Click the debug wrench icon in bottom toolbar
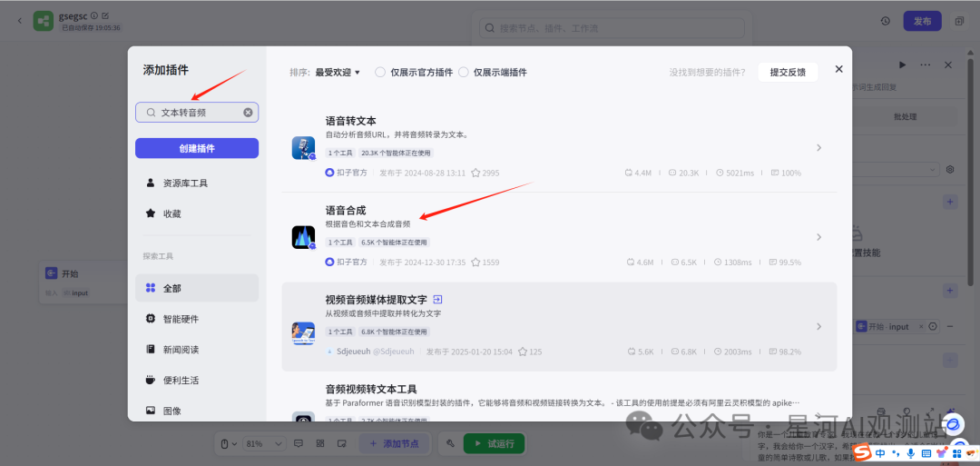Viewport: 980px width, 466px height. [x=450, y=443]
